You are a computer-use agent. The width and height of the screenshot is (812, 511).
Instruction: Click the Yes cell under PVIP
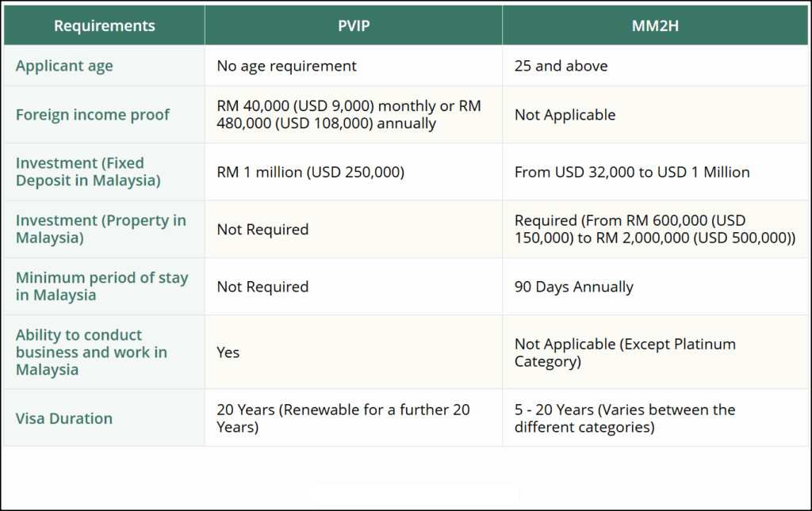(354, 353)
